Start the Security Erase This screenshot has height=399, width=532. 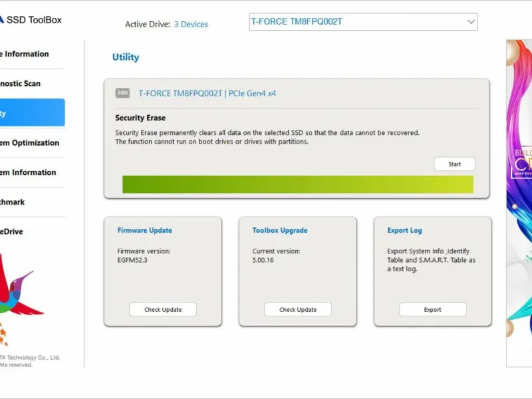tap(455, 164)
